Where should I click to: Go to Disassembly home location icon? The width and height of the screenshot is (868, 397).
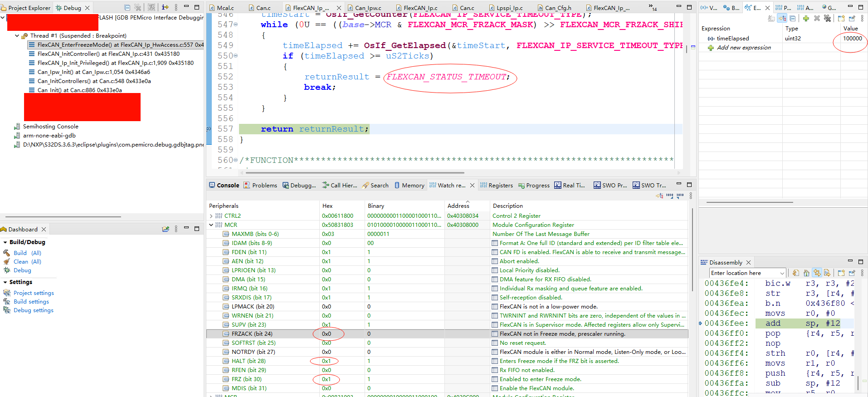[806, 273]
